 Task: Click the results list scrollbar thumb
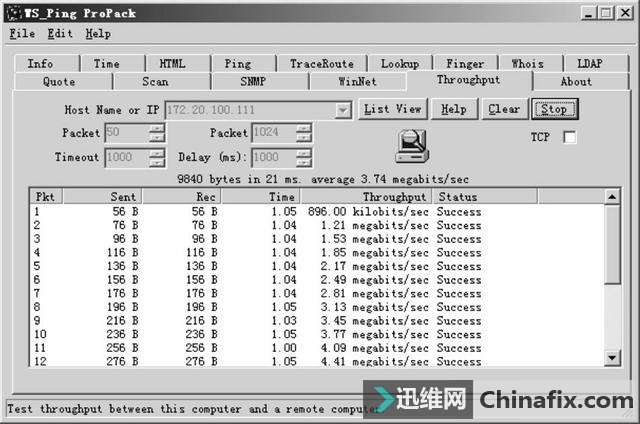pos(612,244)
